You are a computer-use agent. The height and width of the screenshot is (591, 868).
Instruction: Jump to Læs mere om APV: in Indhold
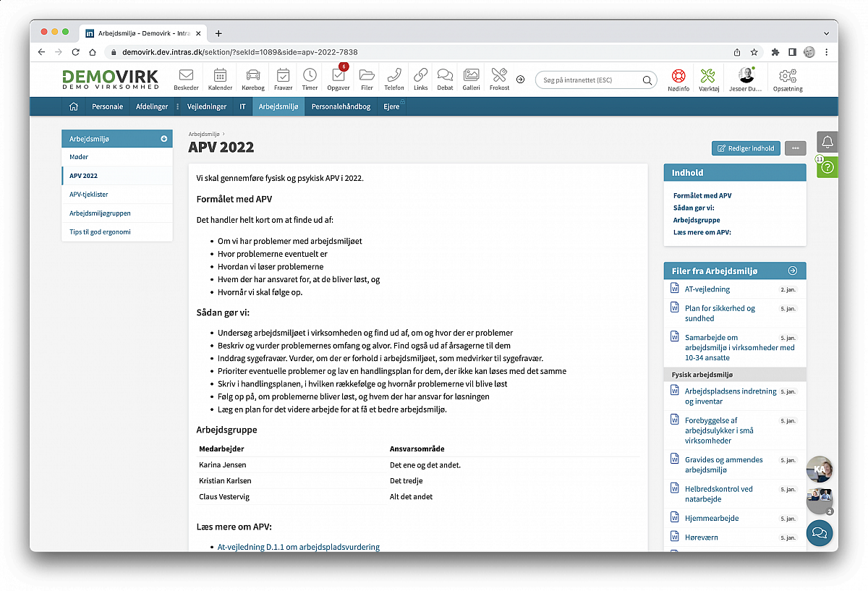[x=702, y=232]
